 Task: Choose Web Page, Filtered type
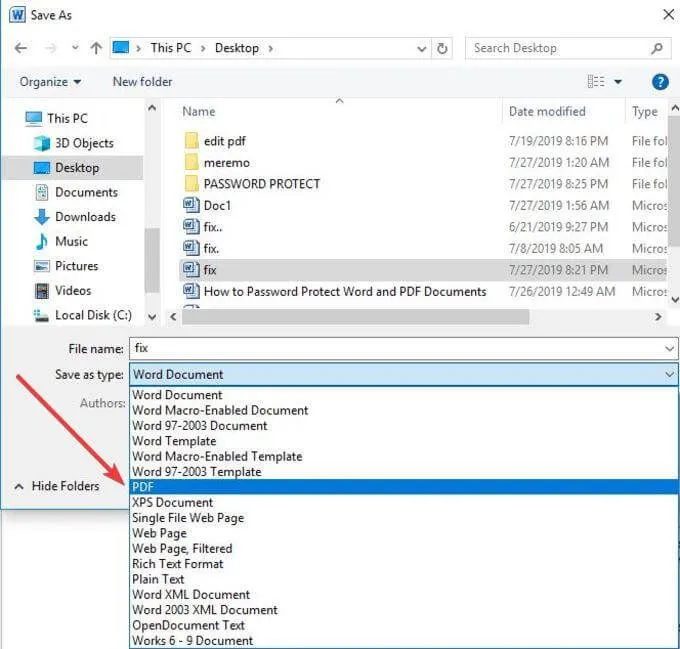[x=403, y=548]
